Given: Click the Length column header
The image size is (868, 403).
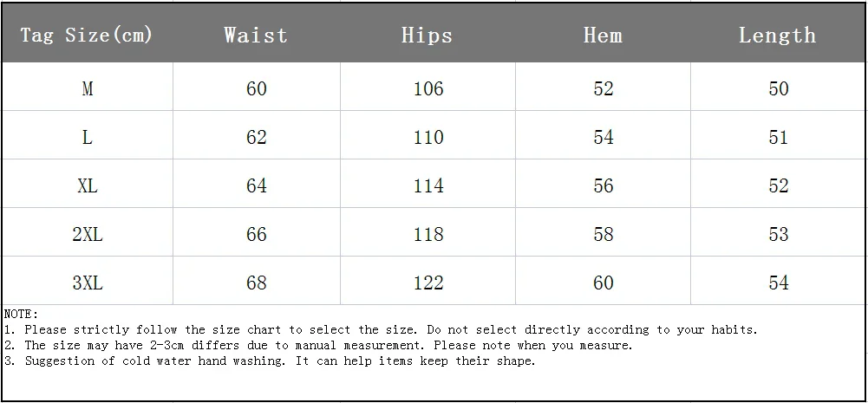Looking at the screenshot, I should 778,36.
